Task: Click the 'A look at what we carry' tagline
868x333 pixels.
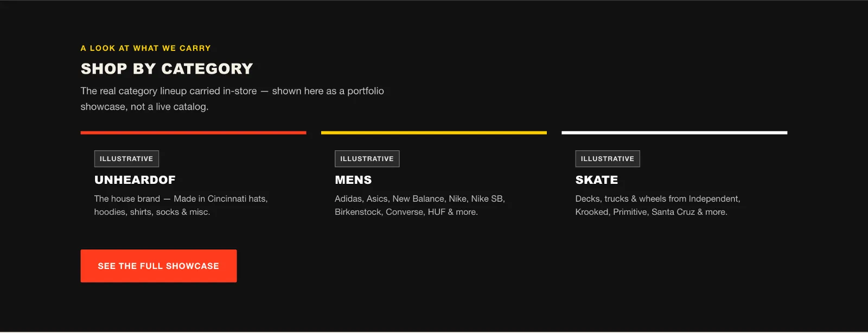Action: pos(146,48)
